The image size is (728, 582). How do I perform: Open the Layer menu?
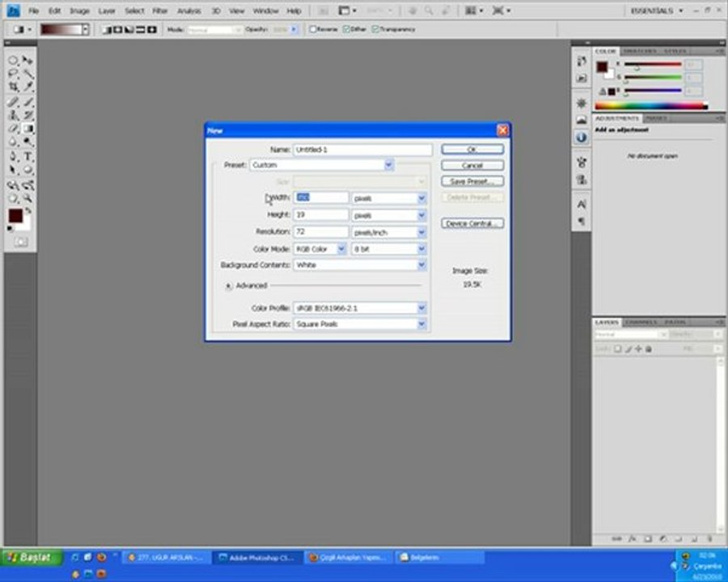click(106, 11)
